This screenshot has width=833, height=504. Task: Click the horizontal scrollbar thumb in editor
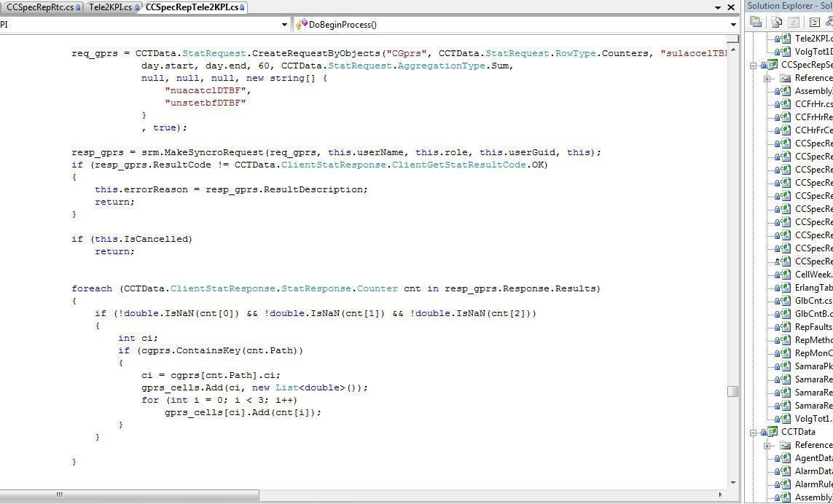(x=130, y=495)
